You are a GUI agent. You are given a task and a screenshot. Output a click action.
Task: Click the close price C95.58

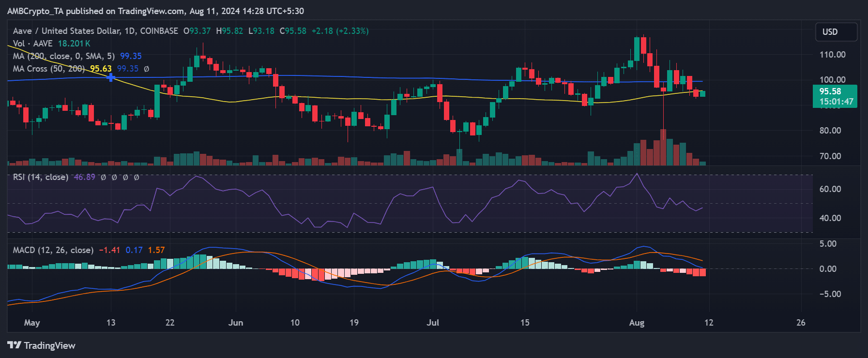click(x=293, y=31)
